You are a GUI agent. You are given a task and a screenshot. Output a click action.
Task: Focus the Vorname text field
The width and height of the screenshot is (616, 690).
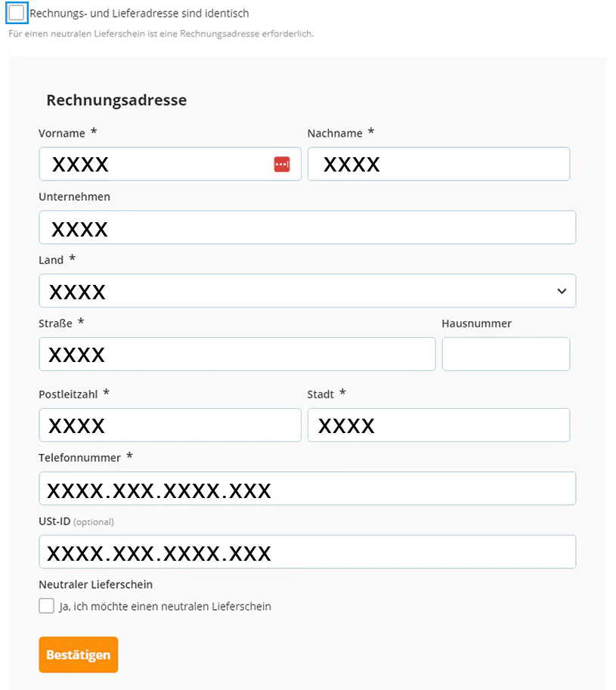[159, 164]
